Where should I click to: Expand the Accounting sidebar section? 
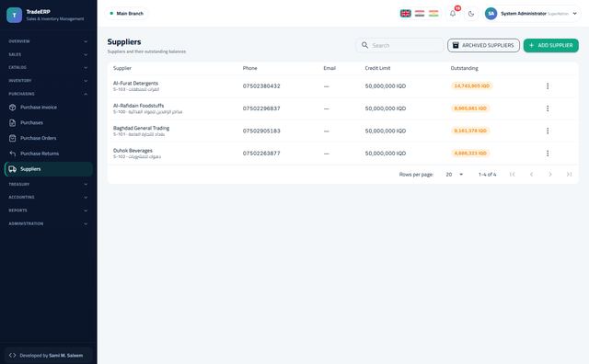[48, 197]
